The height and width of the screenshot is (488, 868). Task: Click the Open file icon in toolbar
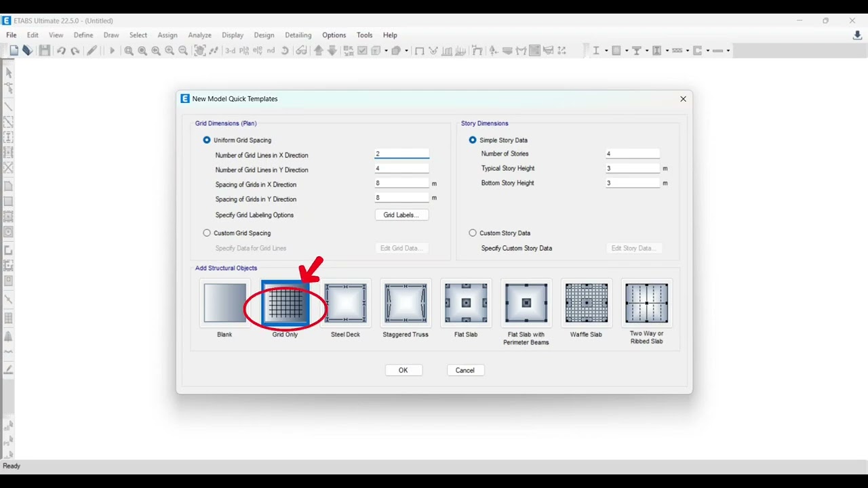tap(27, 51)
